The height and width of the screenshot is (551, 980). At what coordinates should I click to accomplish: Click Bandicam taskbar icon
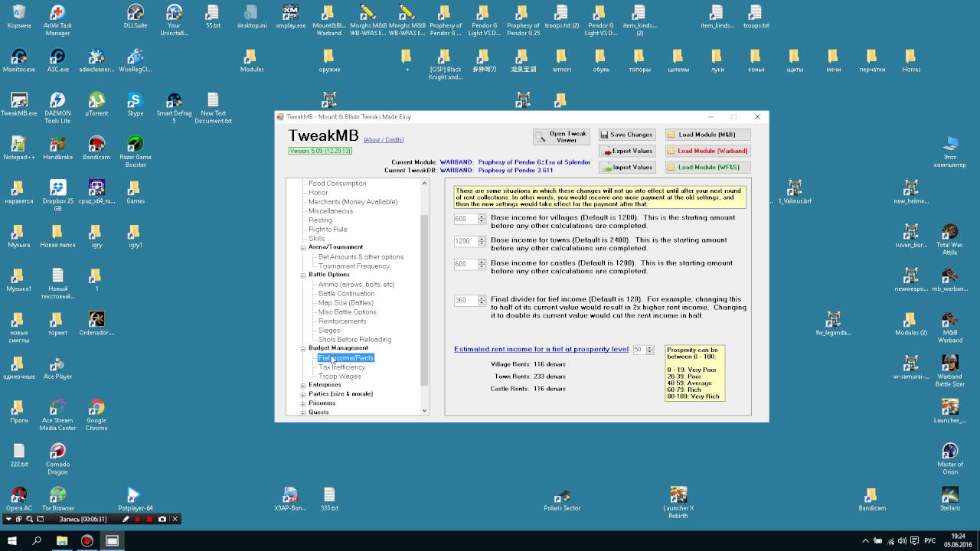click(x=87, y=540)
